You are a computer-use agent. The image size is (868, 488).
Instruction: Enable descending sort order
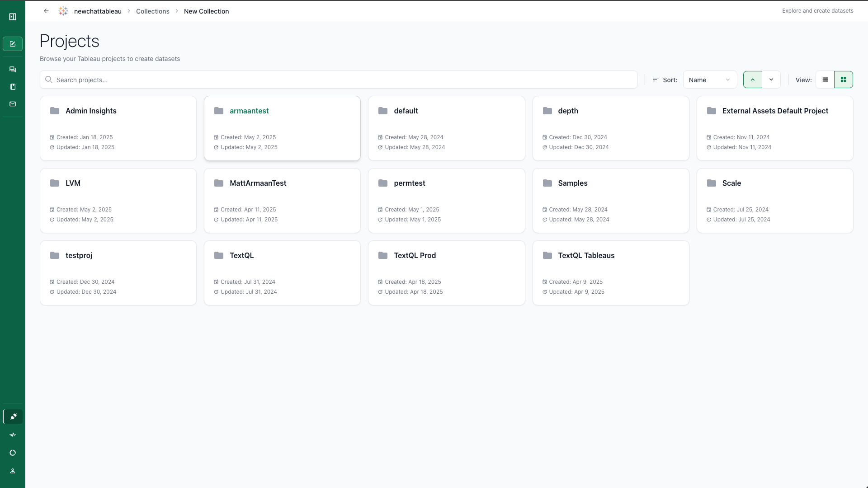point(771,79)
